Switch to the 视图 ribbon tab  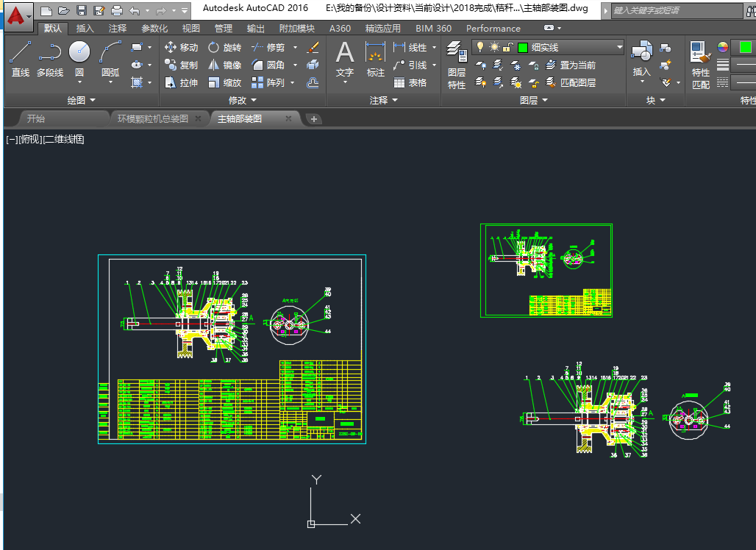point(191,29)
